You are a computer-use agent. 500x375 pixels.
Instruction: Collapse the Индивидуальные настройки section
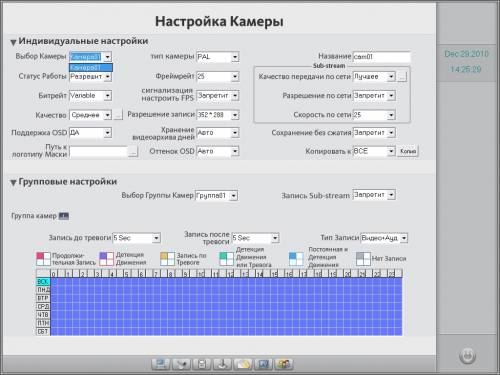click(x=13, y=42)
